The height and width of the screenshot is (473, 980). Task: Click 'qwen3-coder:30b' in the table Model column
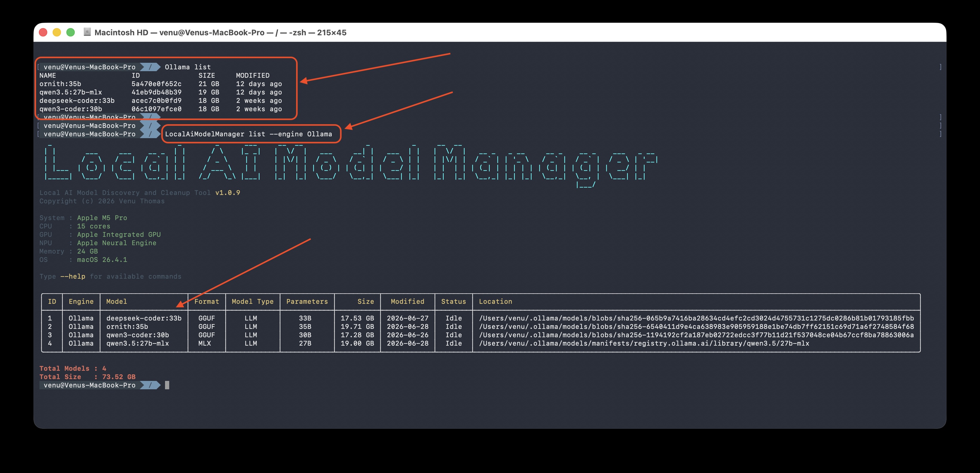(x=137, y=335)
